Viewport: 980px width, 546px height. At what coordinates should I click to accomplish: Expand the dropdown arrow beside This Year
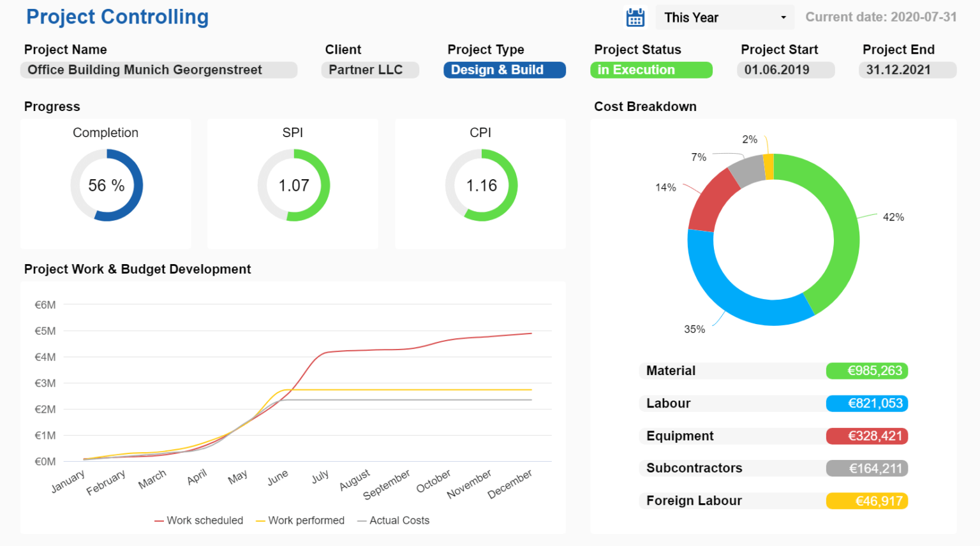pos(784,17)
